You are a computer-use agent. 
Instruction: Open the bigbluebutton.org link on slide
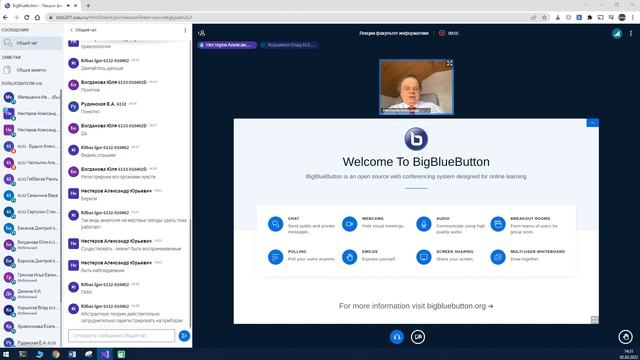click(x=456, y=306)
